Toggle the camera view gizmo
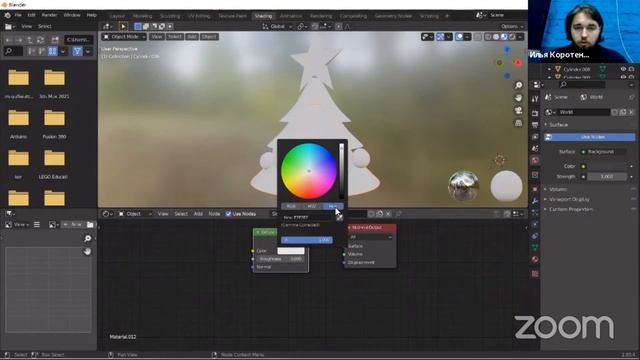The image size is (640, 360). (x=518, y=111)
